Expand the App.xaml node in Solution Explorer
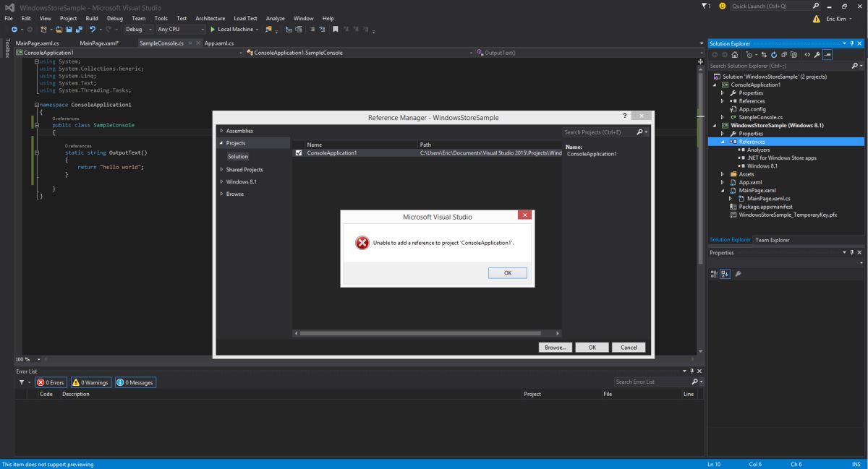The height and width of the screenshot is (469, 868). click(722, 182)
